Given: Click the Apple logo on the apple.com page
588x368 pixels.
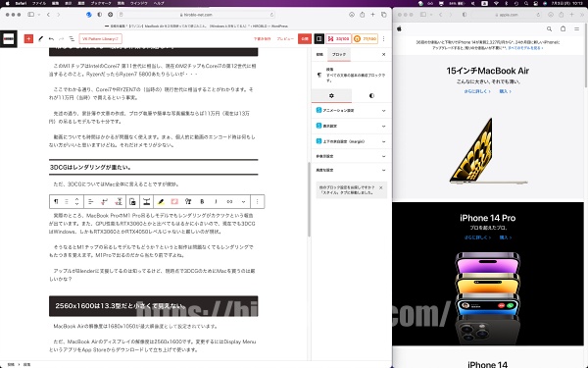Looking at the screenshot, I should click(400, 28).
